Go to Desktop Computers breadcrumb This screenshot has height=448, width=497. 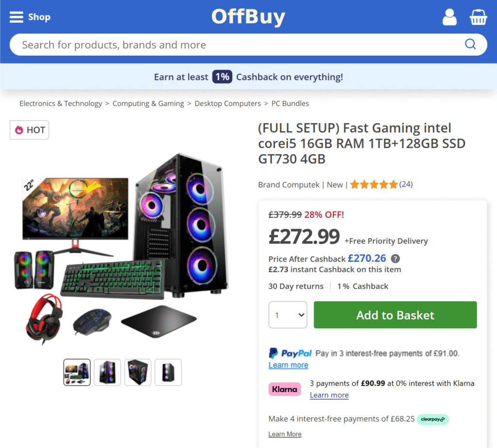click(x=228, y=103)
